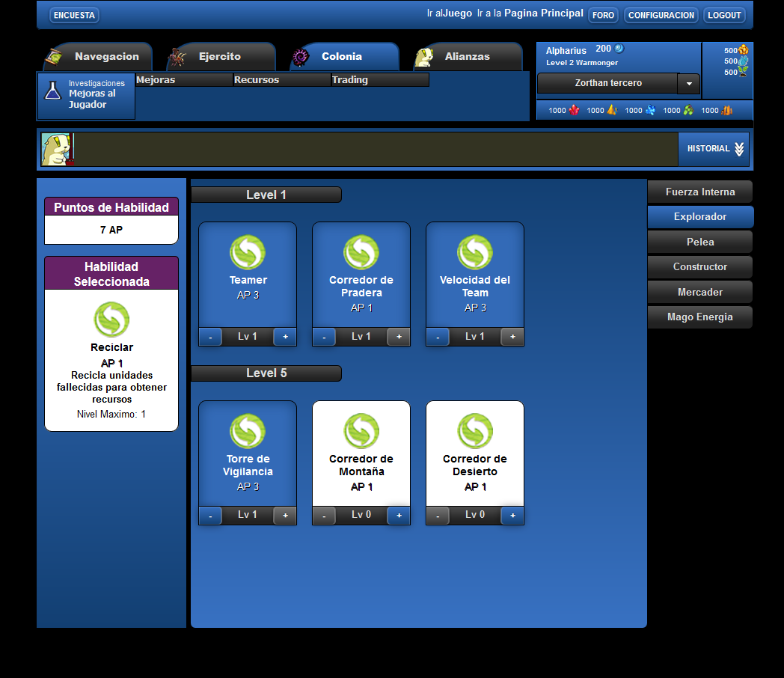Viewport: 784px width, 678px height.
Task: Open the Configuracion button
Action: point(661,15)
